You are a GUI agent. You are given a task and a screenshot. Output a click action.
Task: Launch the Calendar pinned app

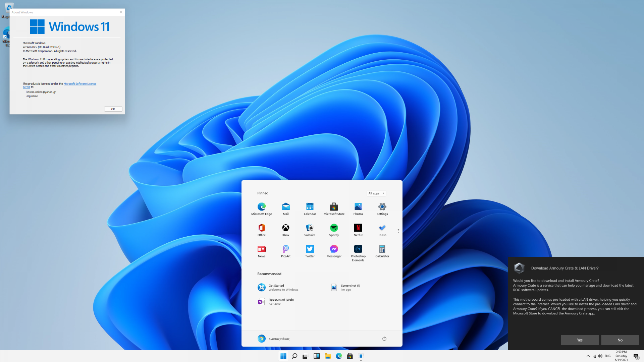coord(310,209)
